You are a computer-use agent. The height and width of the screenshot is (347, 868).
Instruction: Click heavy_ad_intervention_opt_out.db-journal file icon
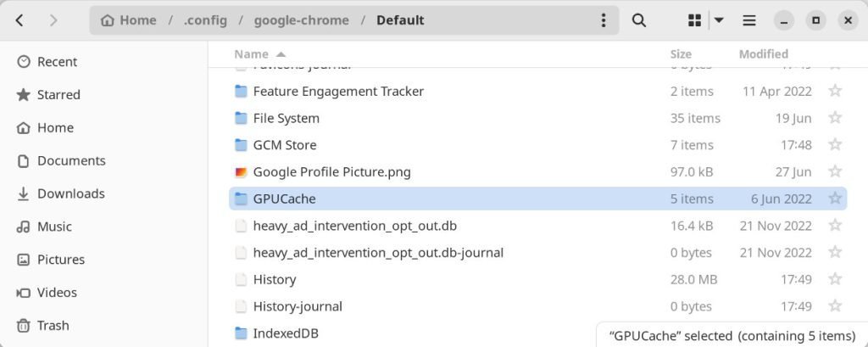click(x=241, y=252)
